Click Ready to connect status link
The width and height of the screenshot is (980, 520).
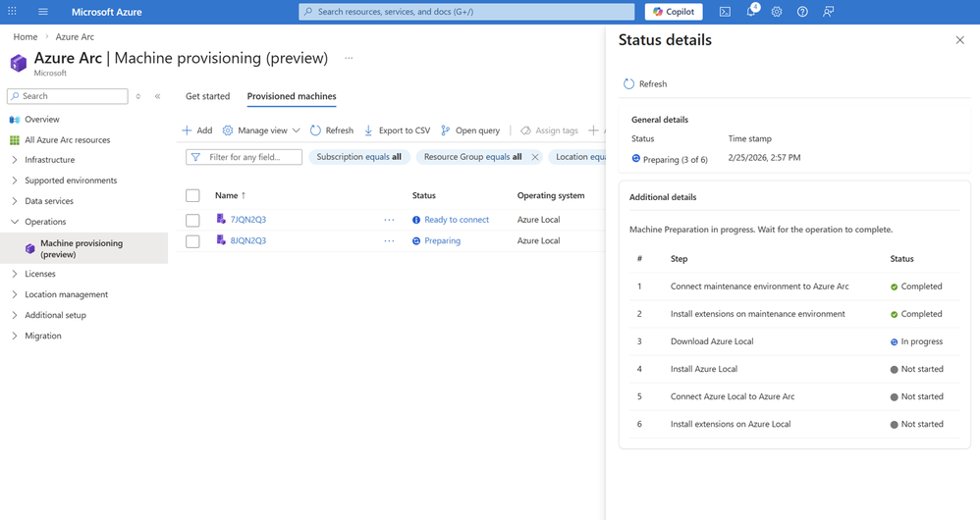click(x=457, y=219)
